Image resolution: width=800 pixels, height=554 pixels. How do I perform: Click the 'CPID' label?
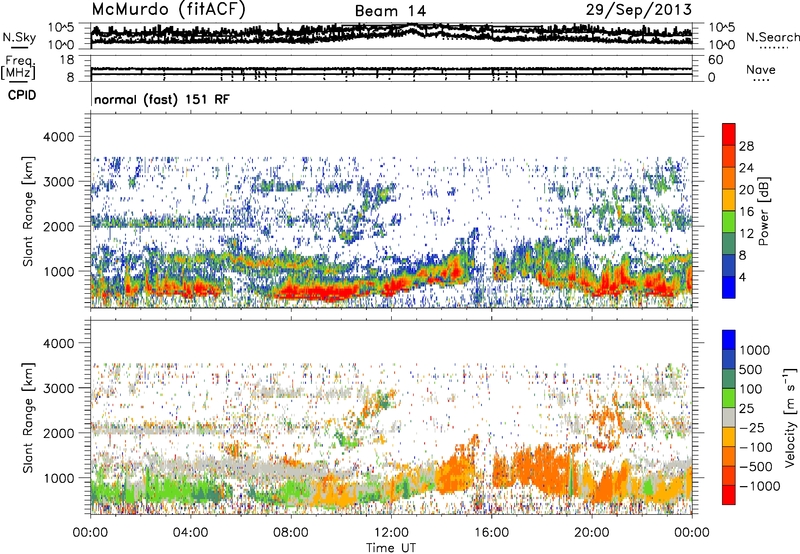point(22,95)
